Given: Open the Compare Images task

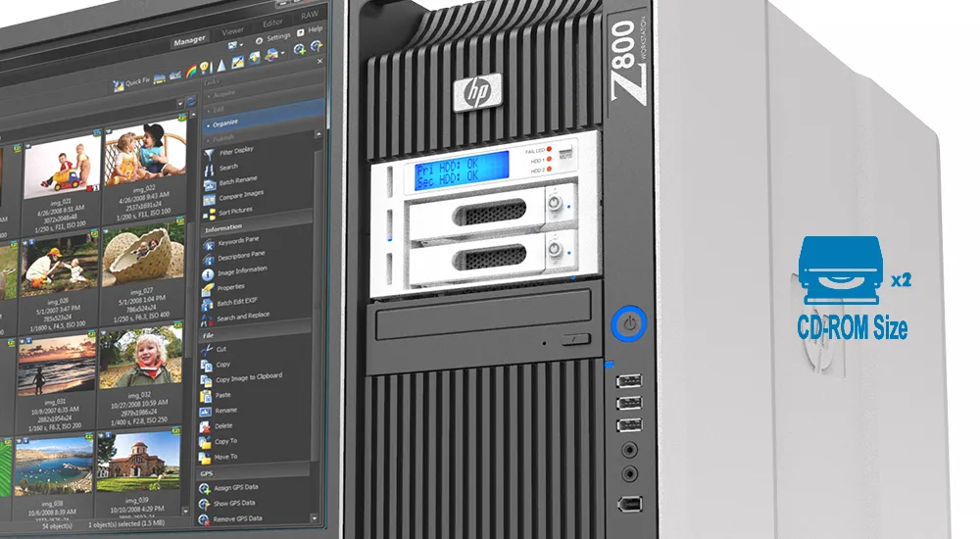Looking at the screenshot, I should point(234,198).
